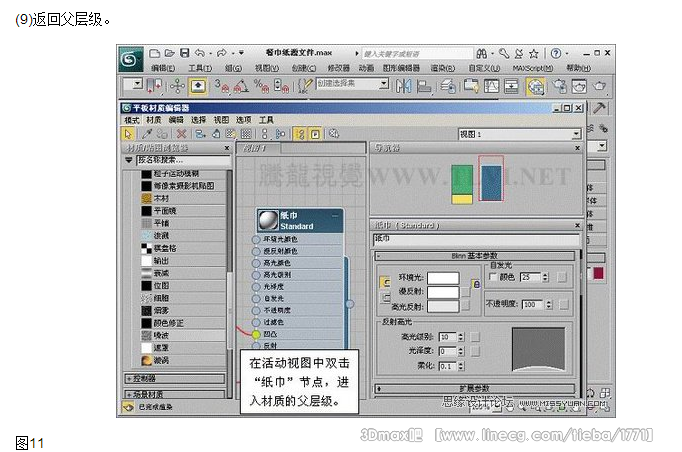Click the 3ds Max application logo button
Viewport: 682px width, 452px height.
(130, 58)
